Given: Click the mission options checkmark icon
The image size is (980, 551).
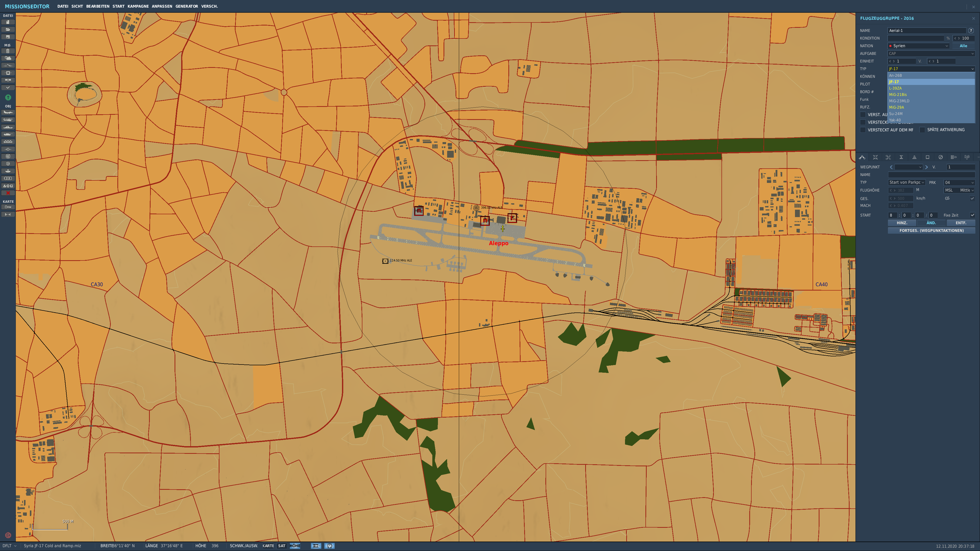Looking at the screenshot, I should click(x=8, y=87).
